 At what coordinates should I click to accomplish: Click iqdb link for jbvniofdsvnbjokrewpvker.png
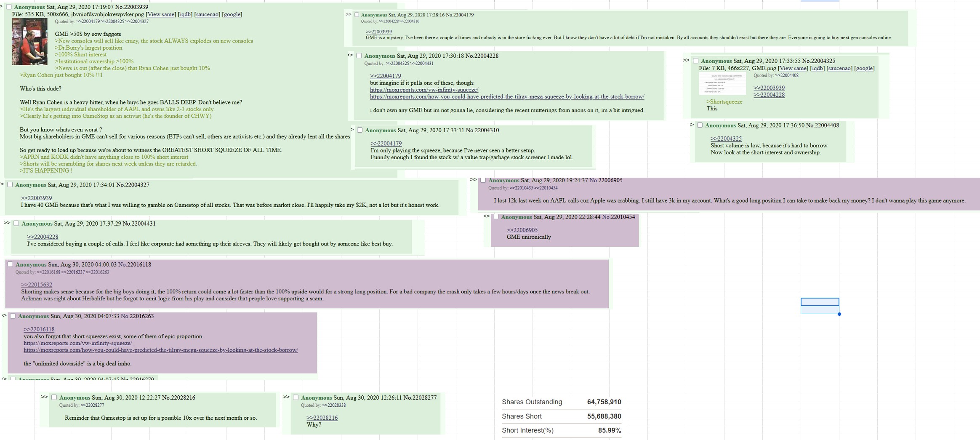185,14
